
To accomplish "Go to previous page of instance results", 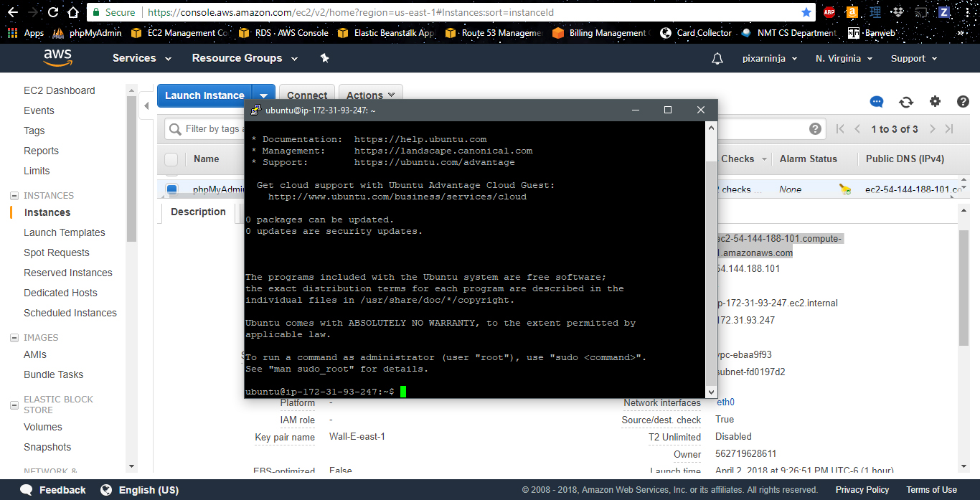I will 857,129.
